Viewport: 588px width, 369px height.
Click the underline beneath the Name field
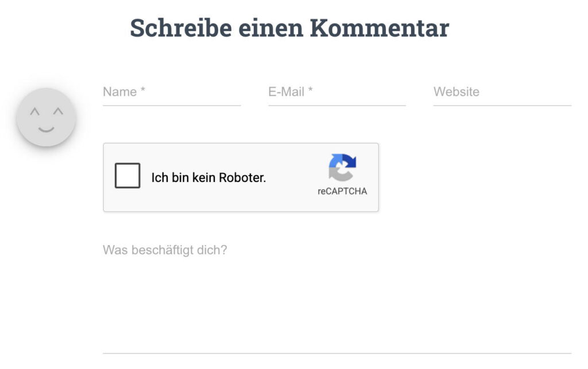click(171, 106)
